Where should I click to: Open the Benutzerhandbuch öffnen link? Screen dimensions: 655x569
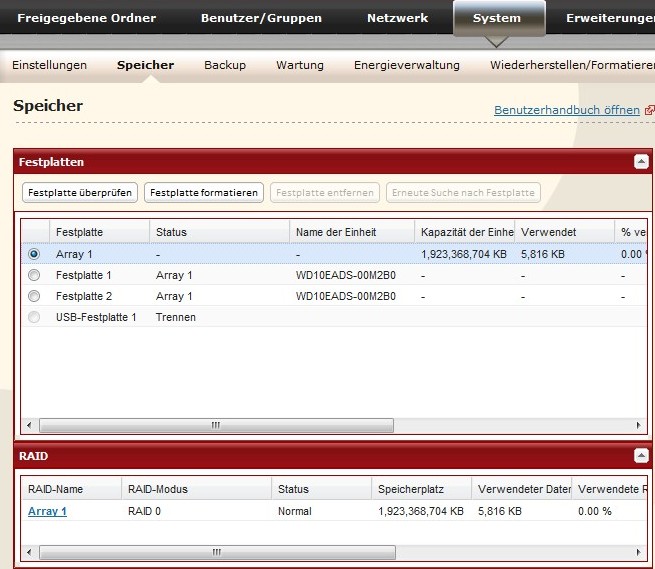(x=567, y=110)
